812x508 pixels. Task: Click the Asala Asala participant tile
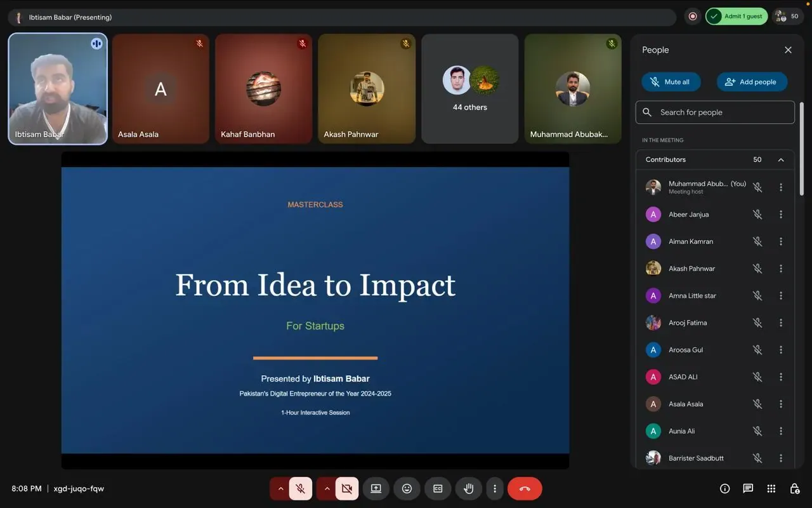160,89
